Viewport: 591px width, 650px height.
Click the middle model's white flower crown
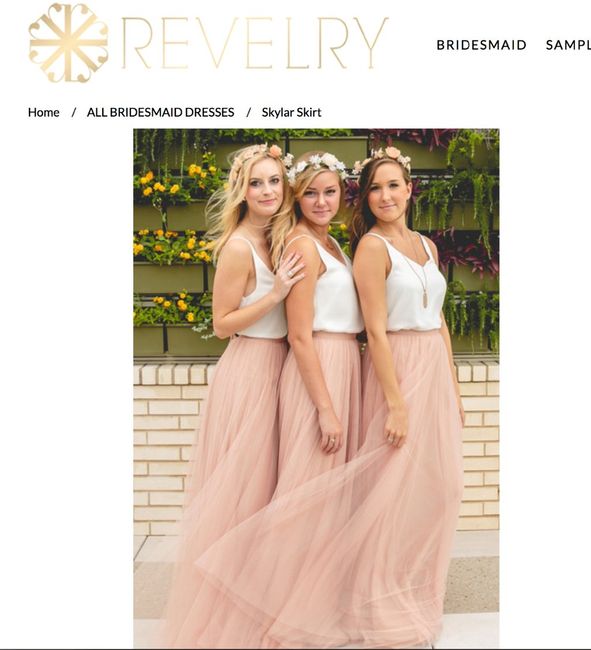click(x=317, y=165)
